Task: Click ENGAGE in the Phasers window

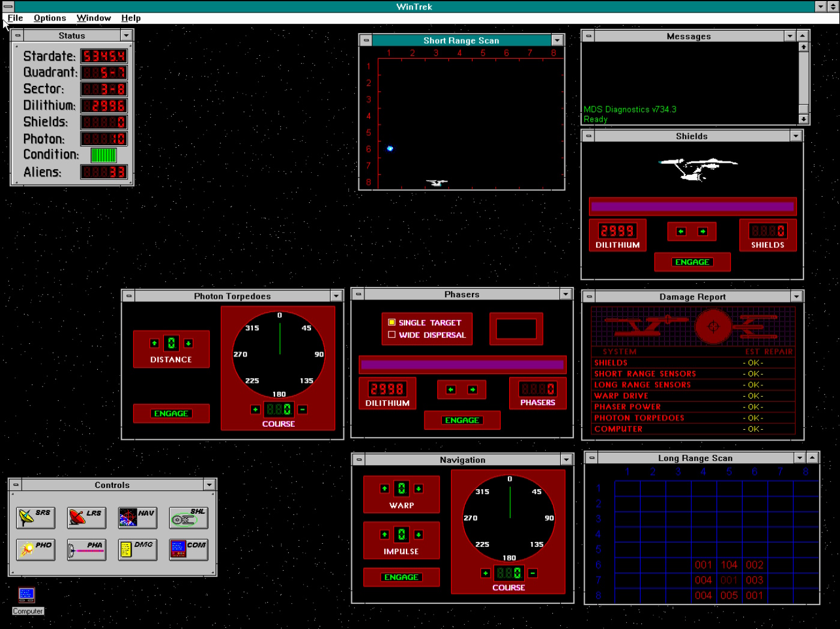Action: [462, 420]
